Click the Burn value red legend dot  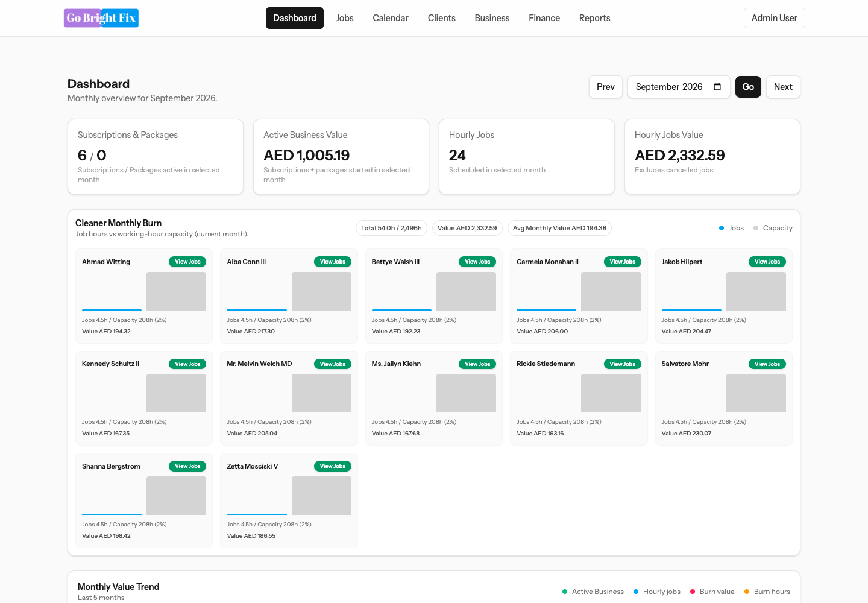pyautogui.click(x=693, y=592)
